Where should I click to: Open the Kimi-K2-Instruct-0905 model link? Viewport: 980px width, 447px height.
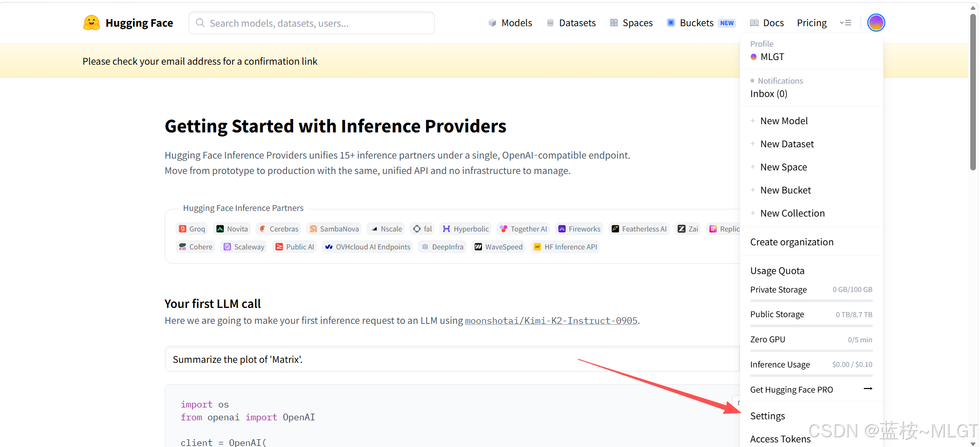551,321
